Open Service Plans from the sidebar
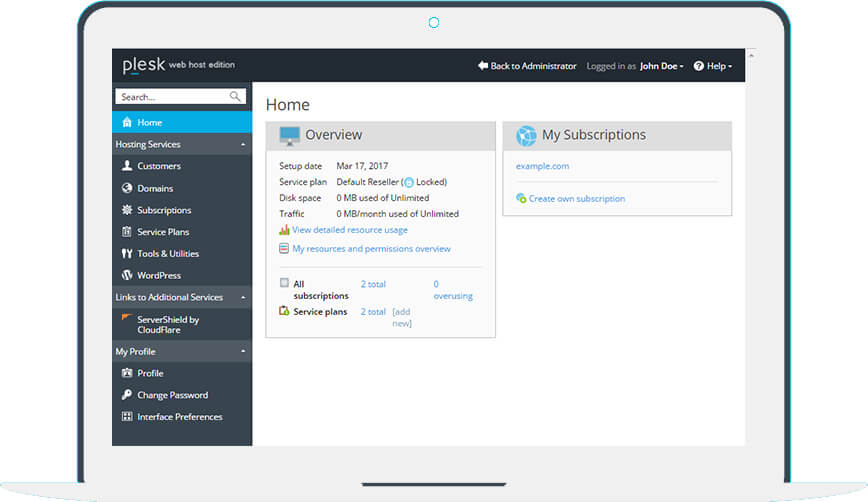 pos(163,232)
